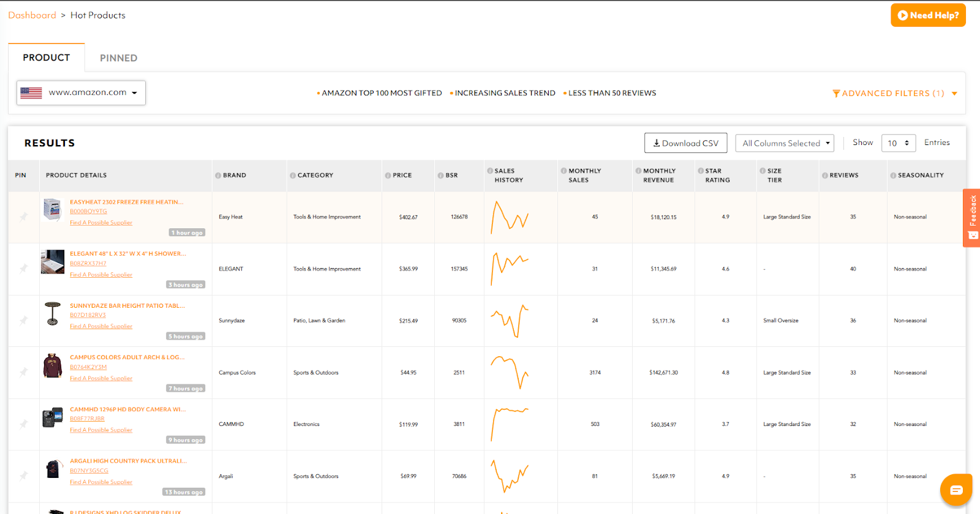Viewport: 980px width, 514px height.
Task: Open ASIN link B08F77RJBR
Action: [87, 419]
